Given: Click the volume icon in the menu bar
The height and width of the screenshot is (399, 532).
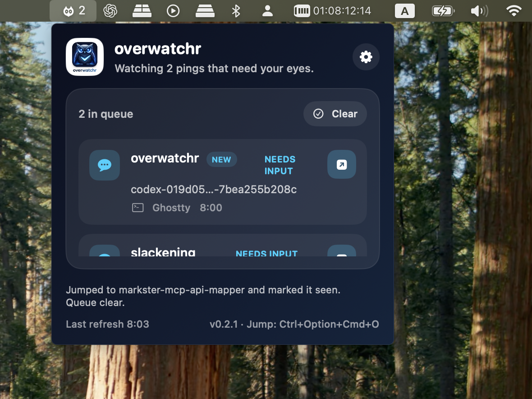Looking at the screenshot, I should click(x=479, y=10).
